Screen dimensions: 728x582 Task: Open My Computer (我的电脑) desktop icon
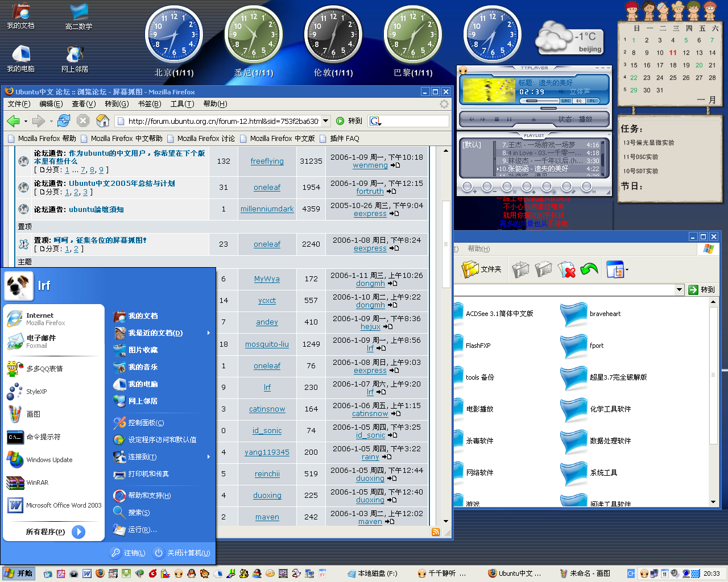pyautogui.click(x=20, y=59)
